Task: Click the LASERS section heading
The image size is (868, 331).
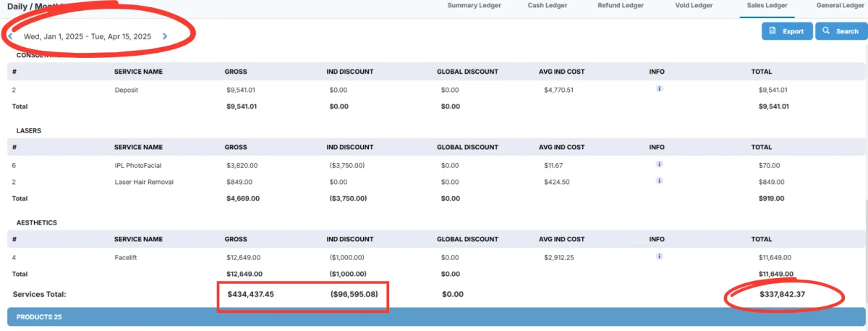Action: pyautogui.click(x=28, y=130)
